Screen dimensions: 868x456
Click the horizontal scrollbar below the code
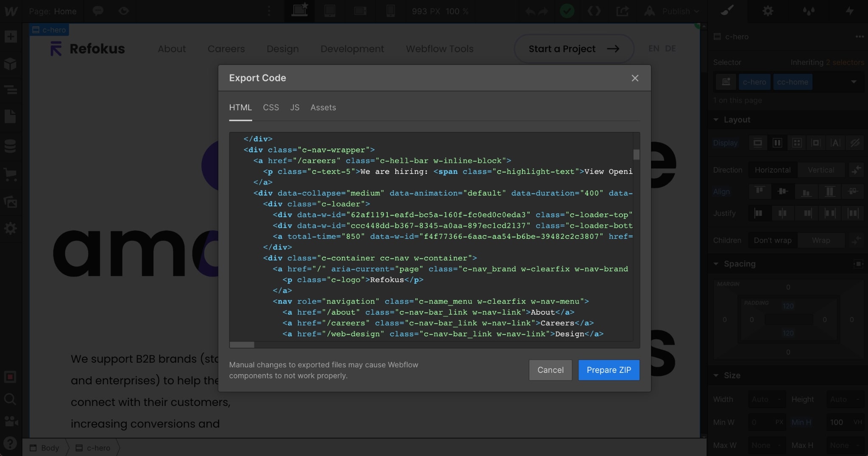(x=242, y=345)
